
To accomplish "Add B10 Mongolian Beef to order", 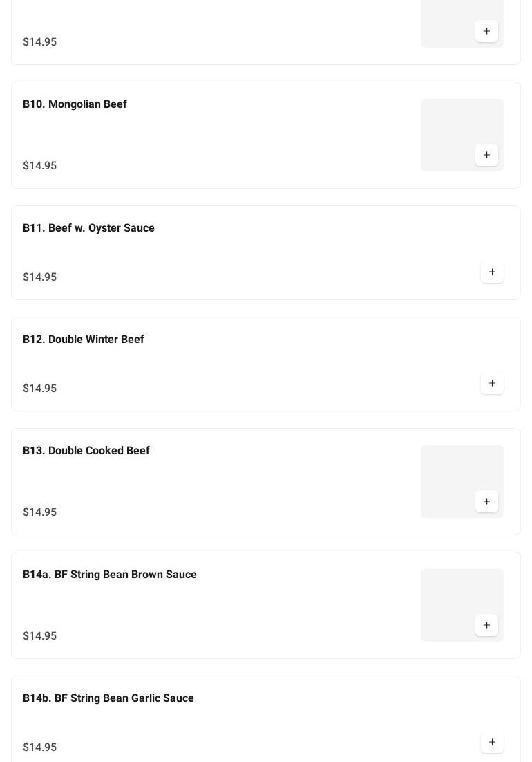I will [486, 155].
